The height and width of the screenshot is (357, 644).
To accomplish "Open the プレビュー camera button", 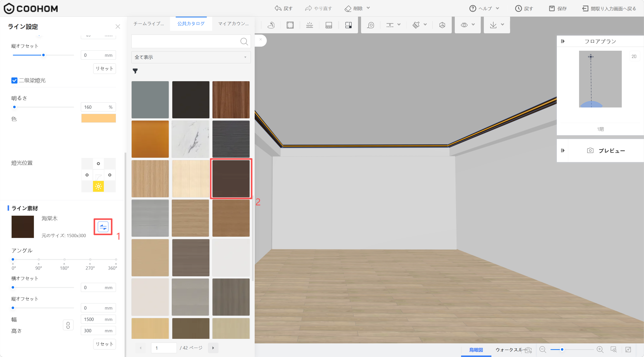I will (606, 151).
